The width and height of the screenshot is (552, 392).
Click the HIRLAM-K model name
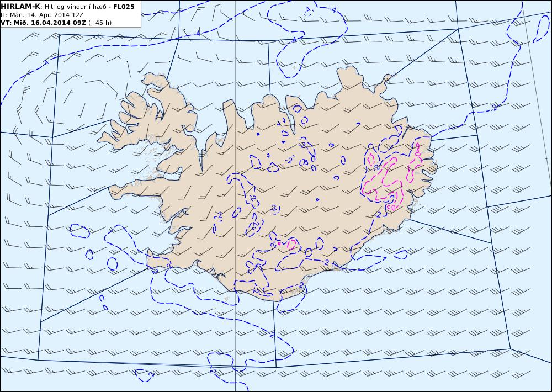coord(20,7)
